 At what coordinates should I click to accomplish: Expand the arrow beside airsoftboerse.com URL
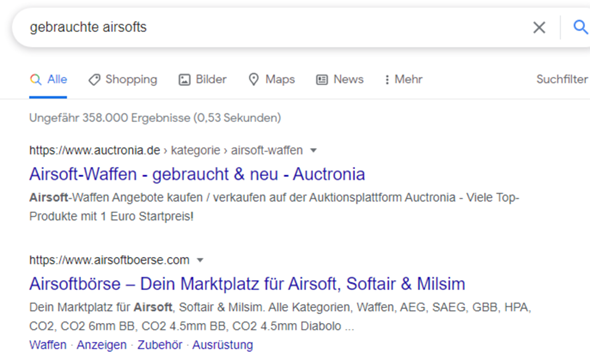point(200,260)
